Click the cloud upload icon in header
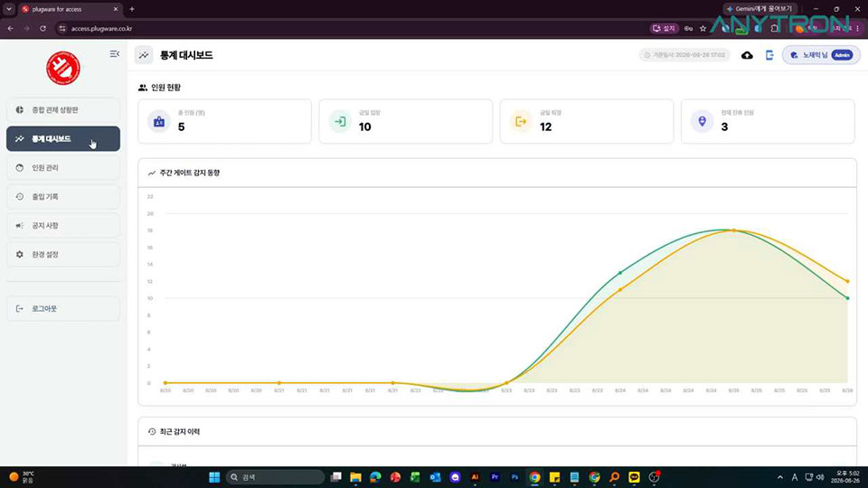 pyautogui.click(x=747, y=55)
